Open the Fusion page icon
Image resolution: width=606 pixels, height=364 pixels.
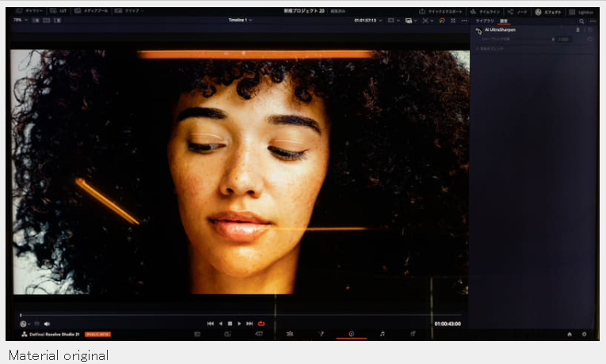pos(321,333)
